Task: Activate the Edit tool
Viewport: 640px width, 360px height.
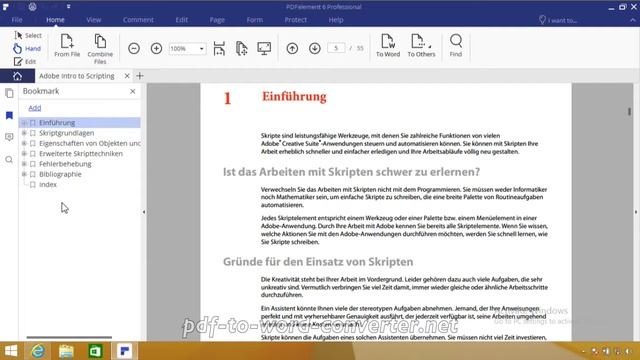Action: (x=25, y=62)
